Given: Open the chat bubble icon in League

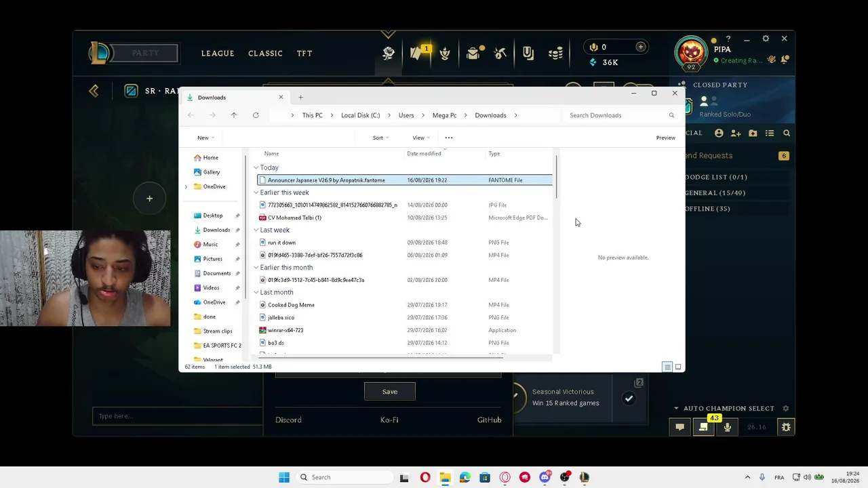Looking at the screenshot, I should click(679, 427).
